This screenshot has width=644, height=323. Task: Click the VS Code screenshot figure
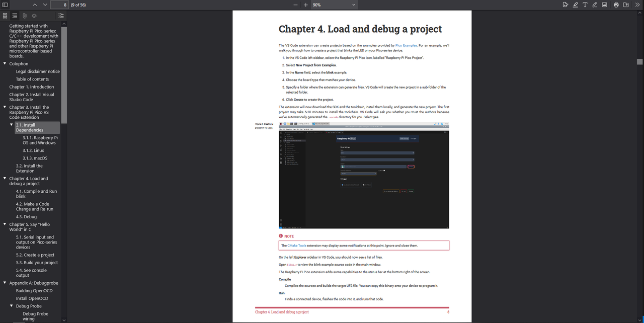pyautogui.click(x=364, y=175)
